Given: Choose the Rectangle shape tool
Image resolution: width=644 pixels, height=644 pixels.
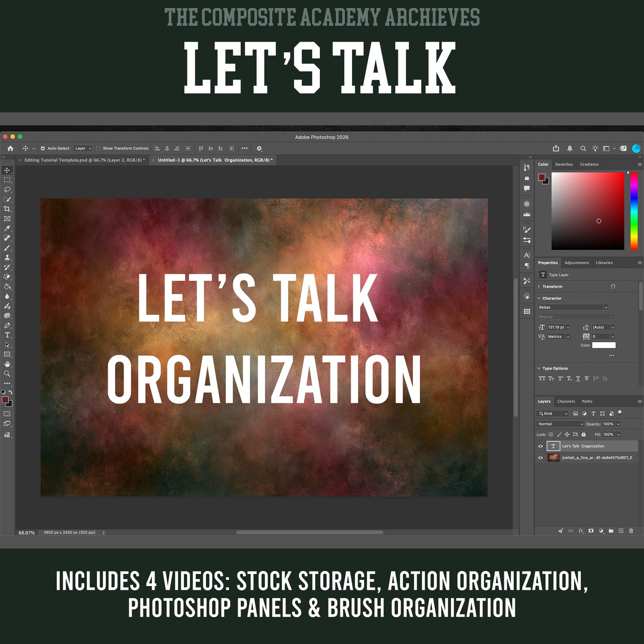Looking at the screenshot, I should 7,355.
